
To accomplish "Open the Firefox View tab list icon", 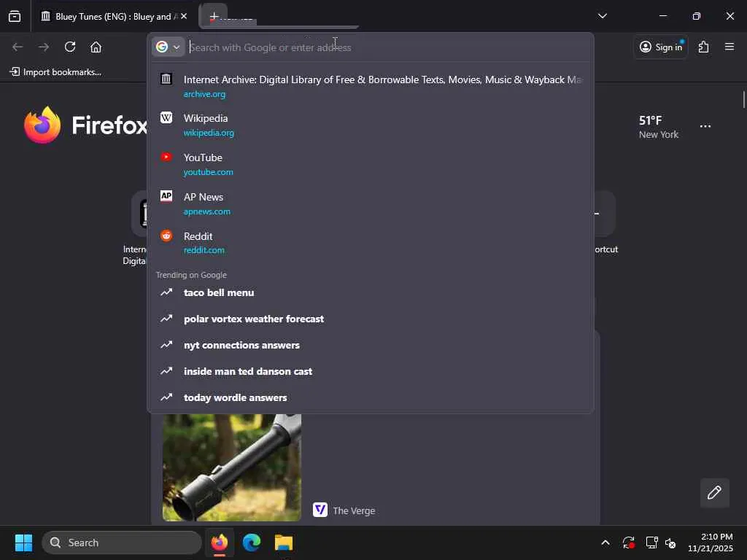I will point(15,16).
